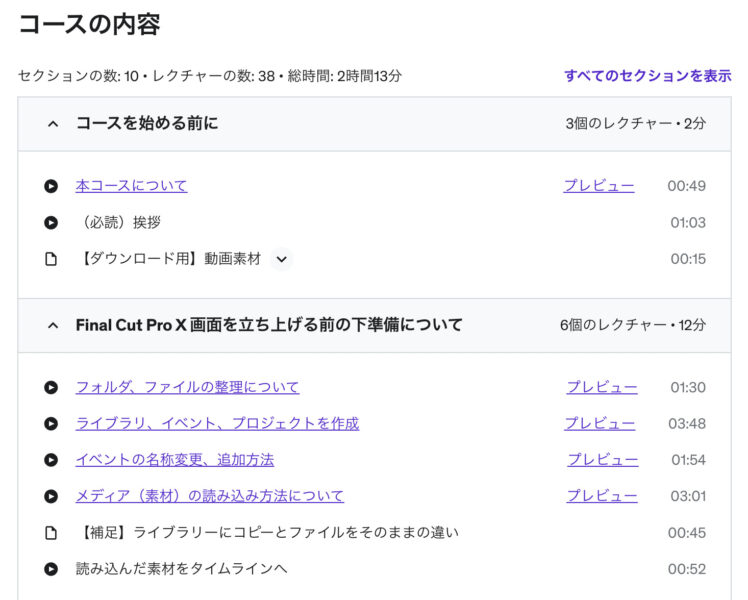Viewport: 748px width, 600px height.
Task: Collapse the コースを始める前に section
Action: pos(53,124)
